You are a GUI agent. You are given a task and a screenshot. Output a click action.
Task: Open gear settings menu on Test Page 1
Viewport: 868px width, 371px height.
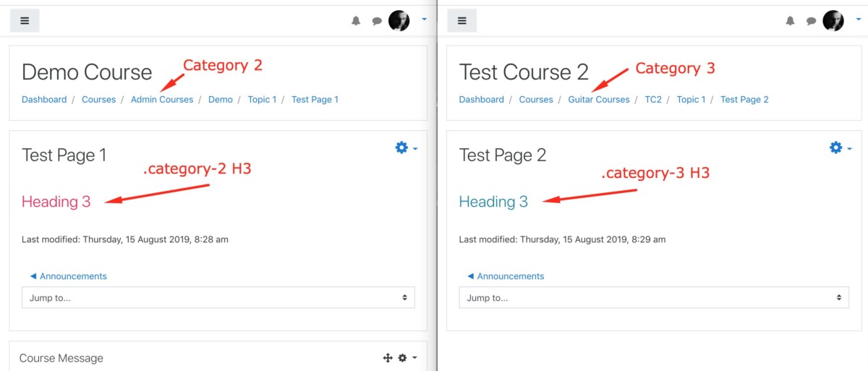406,148
